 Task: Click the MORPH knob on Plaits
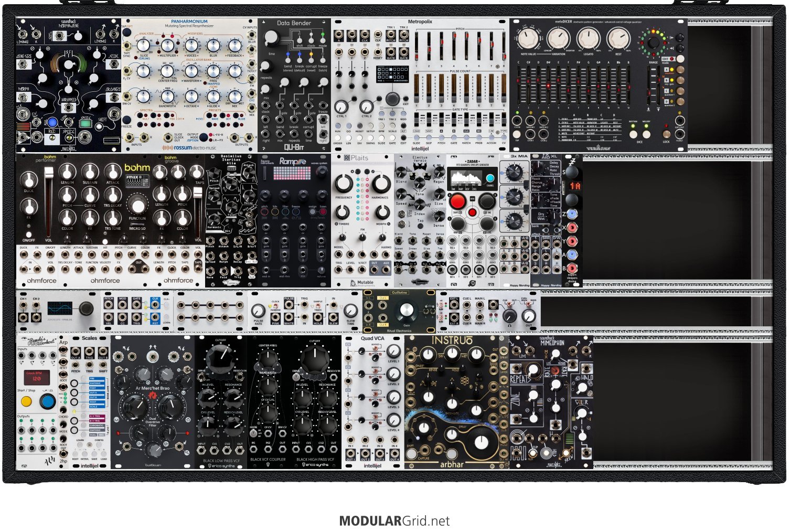coord(382,211)
